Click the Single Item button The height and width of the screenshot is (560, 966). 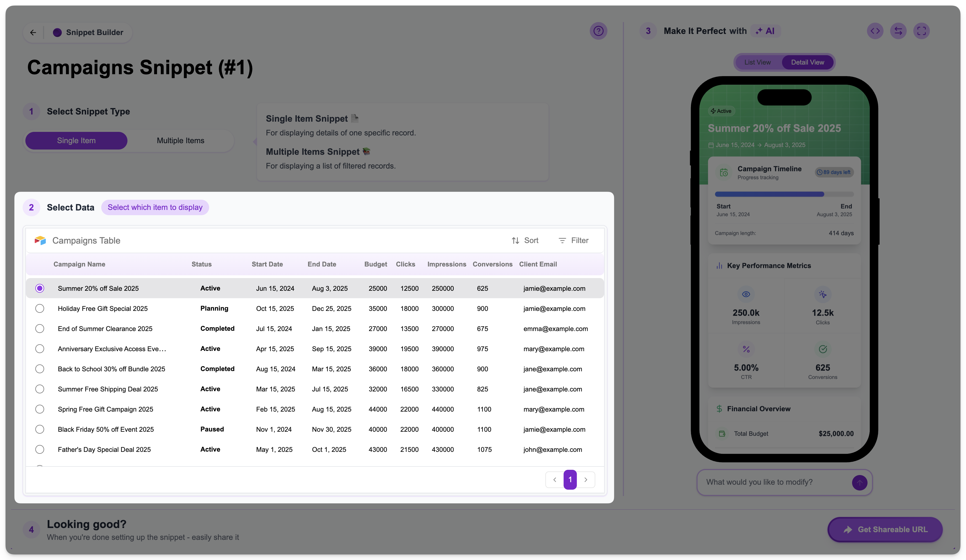point(76,141)
